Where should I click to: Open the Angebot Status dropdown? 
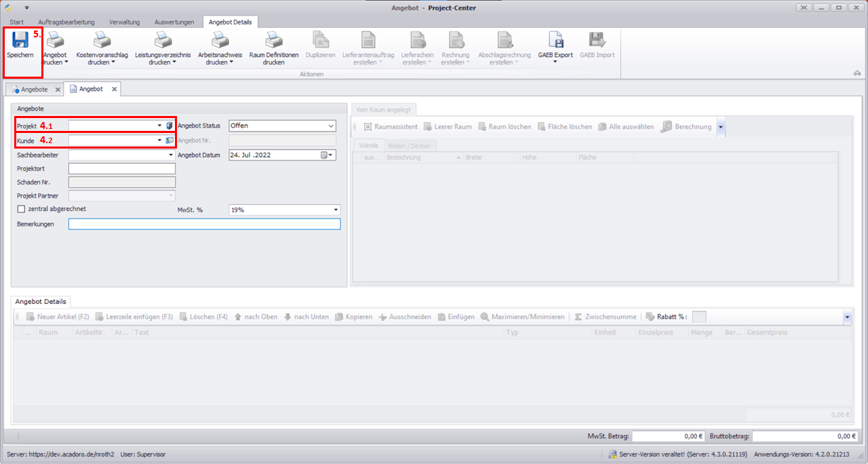pos(331,125)
